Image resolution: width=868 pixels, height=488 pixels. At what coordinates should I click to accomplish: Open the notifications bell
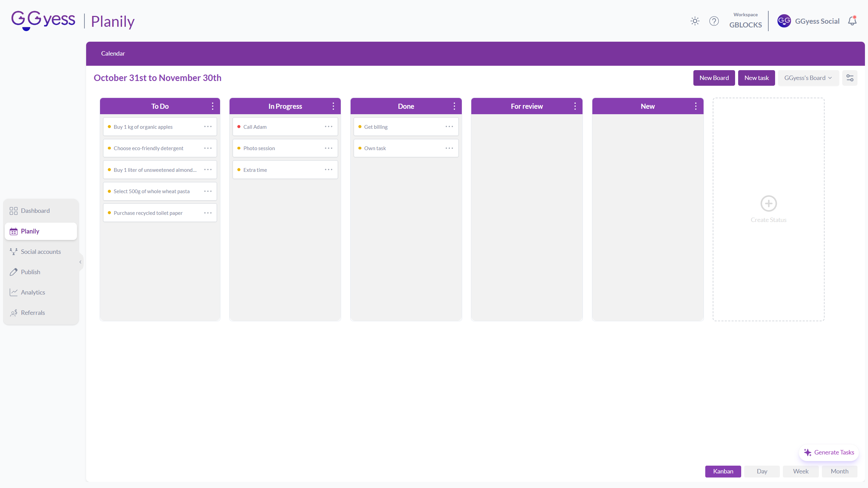point(852,21)
